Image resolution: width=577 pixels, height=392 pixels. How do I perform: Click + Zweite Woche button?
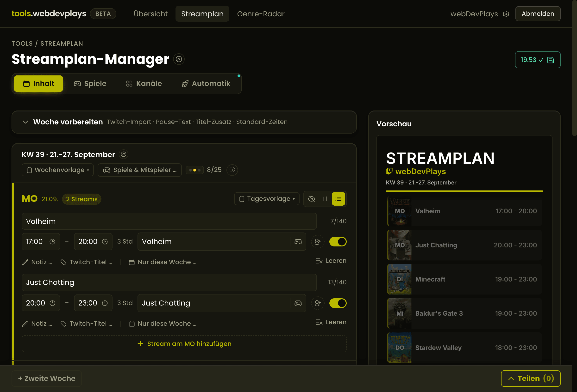(47, 378)
